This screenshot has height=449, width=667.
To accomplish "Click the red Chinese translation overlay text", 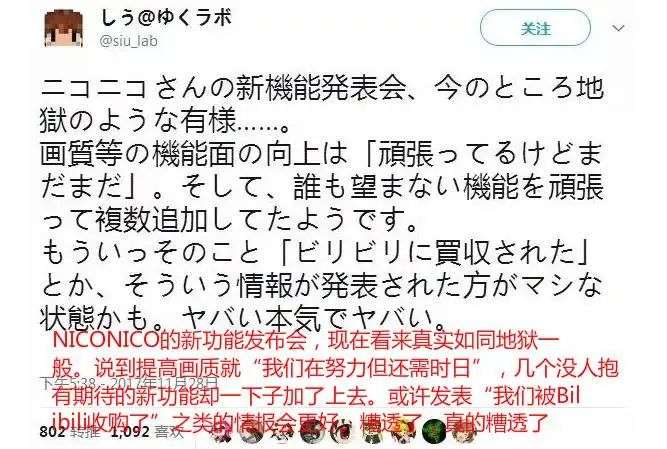I will [335, 382].
